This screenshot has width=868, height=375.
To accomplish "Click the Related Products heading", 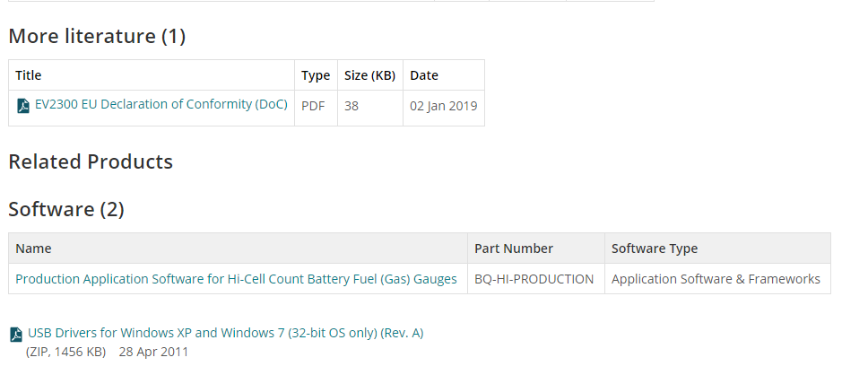I will [x=91, y=162].
